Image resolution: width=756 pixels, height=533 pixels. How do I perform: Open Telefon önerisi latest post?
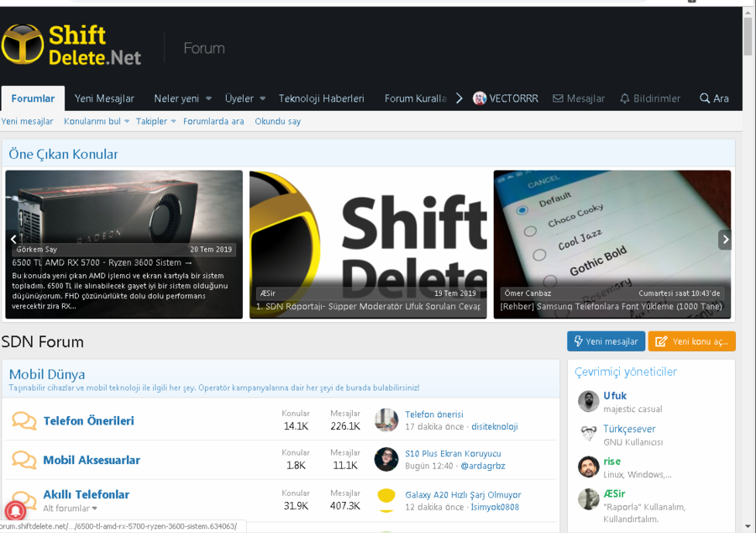(x=434, y=414)
